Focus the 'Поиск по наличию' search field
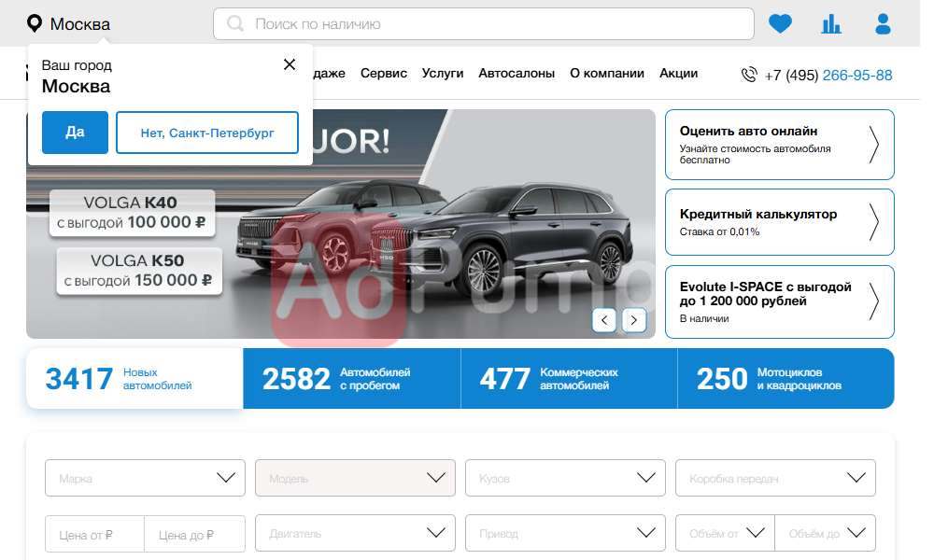Screen dimensions: 934x560 484,24
